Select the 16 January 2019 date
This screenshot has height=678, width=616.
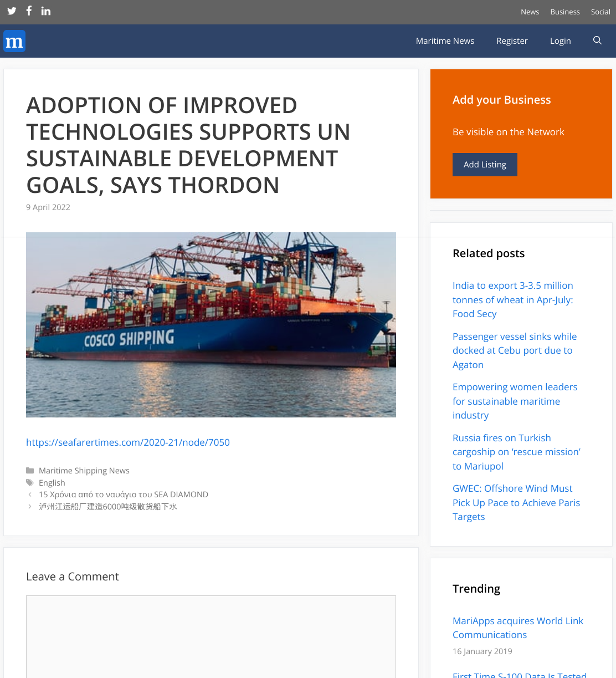click(x=482, y=651)
